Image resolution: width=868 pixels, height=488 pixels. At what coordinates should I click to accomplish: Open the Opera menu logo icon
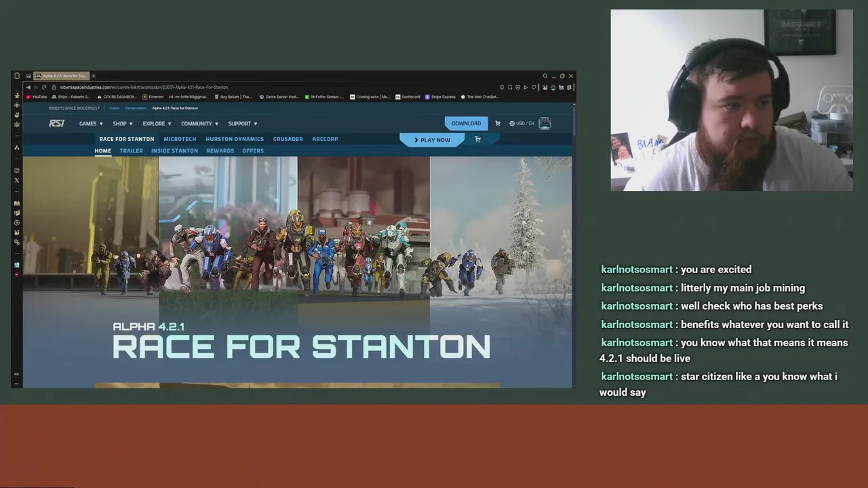[x=17, y=76]
